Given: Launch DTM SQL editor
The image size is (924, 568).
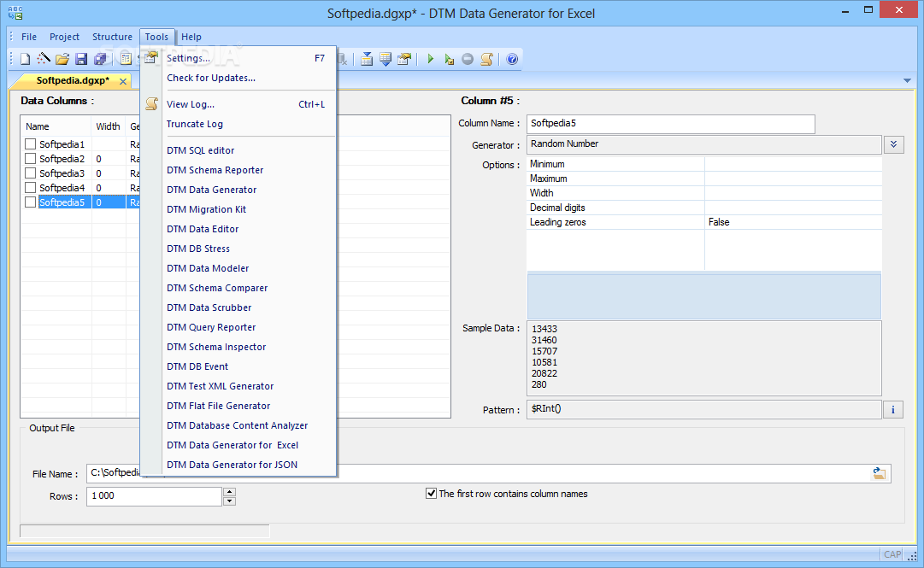Looking at the screenshot, I should 238,150.
